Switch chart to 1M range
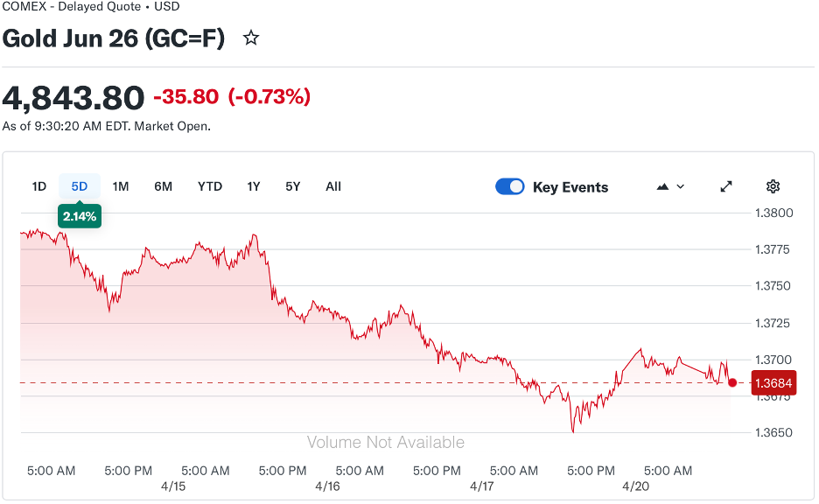This screenshot has height=504, width=819. click(121, 186)
